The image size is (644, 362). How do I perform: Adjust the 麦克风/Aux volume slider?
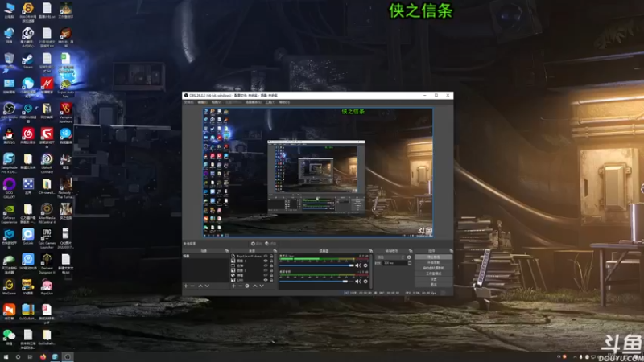click(x=316, y=265)
